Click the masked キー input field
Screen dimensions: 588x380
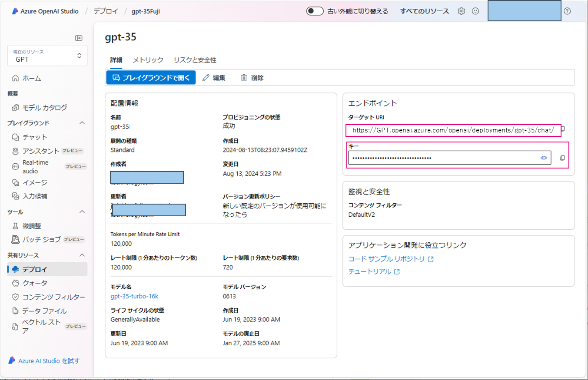(x=449, y=158)
